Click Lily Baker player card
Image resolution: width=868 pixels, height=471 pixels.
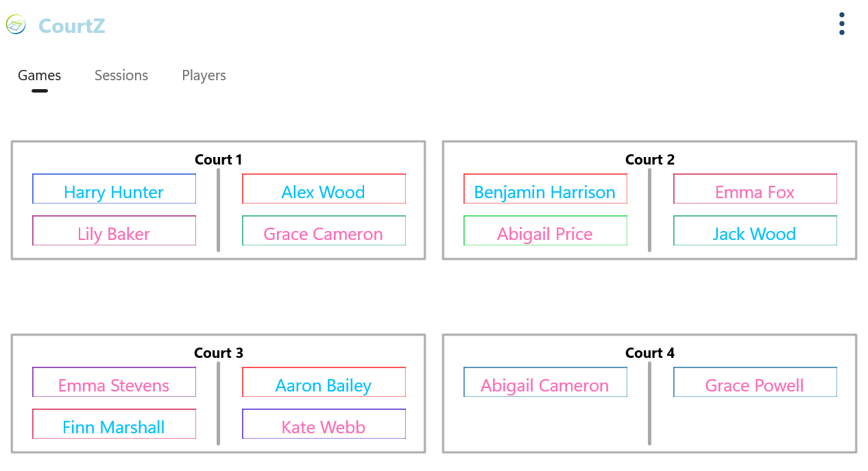click(x=114, y=231)
